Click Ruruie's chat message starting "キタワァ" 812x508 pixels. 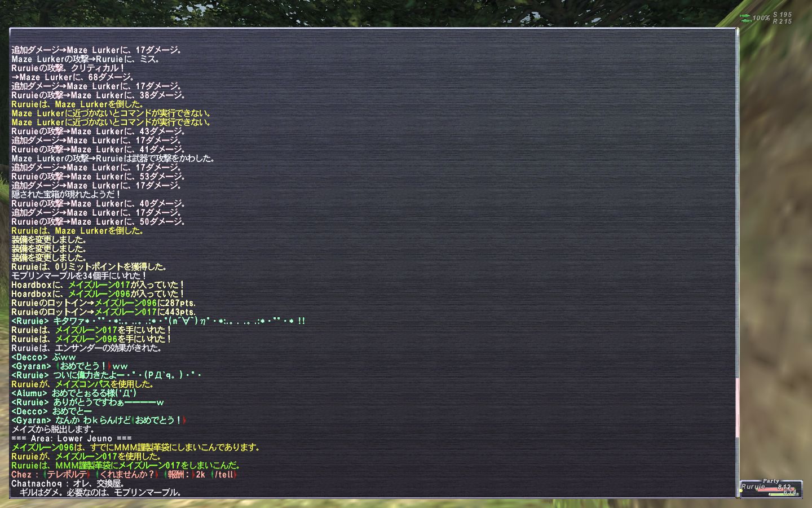158,321
